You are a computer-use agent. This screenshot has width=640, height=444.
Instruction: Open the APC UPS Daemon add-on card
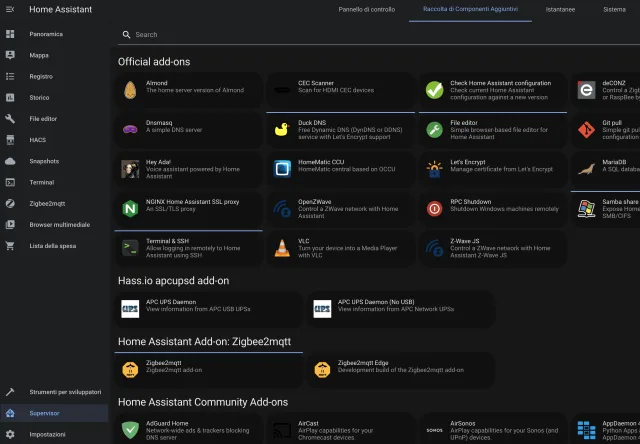point(208,308)
